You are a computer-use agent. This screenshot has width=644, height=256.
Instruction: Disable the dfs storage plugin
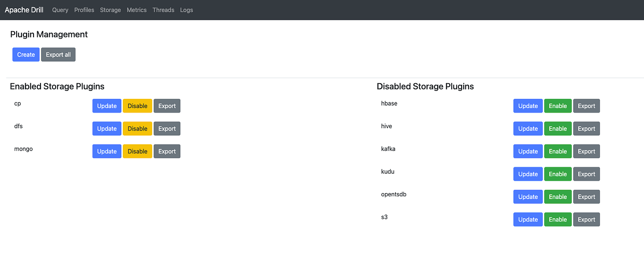click(138, 129)
